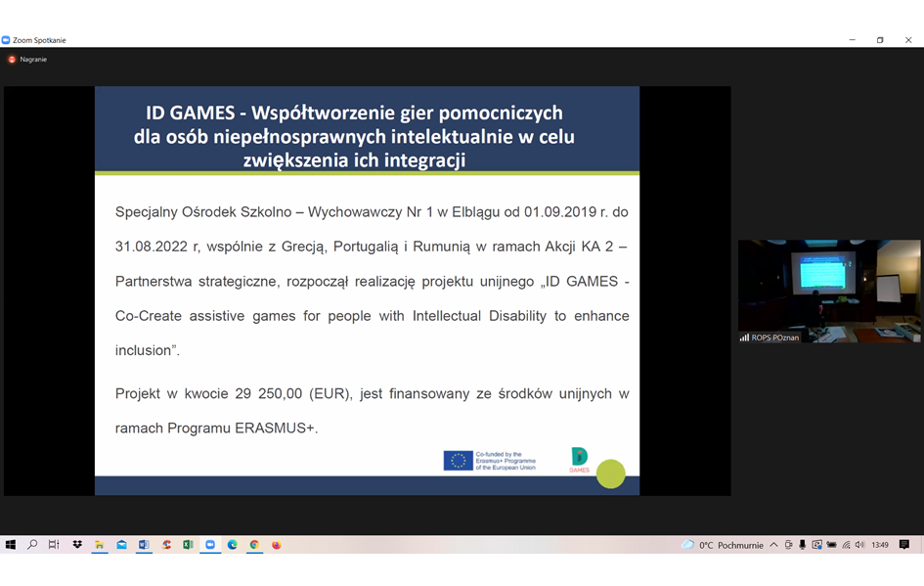924x586 pixels.
Task: Click the Zoom Spotkanie window title icon
Action: pyautogui.click(x=6, y=40)
